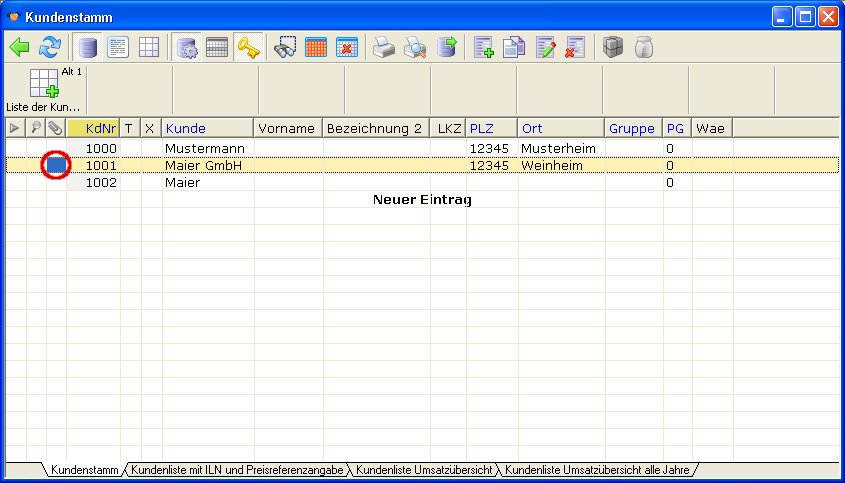Click the printer icon
The width and height of the screenshot is (845, 483).
click(384, 47)
